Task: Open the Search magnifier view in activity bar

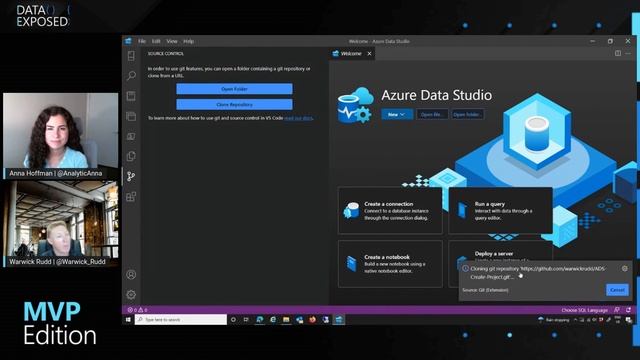Action: coord(131,76)
